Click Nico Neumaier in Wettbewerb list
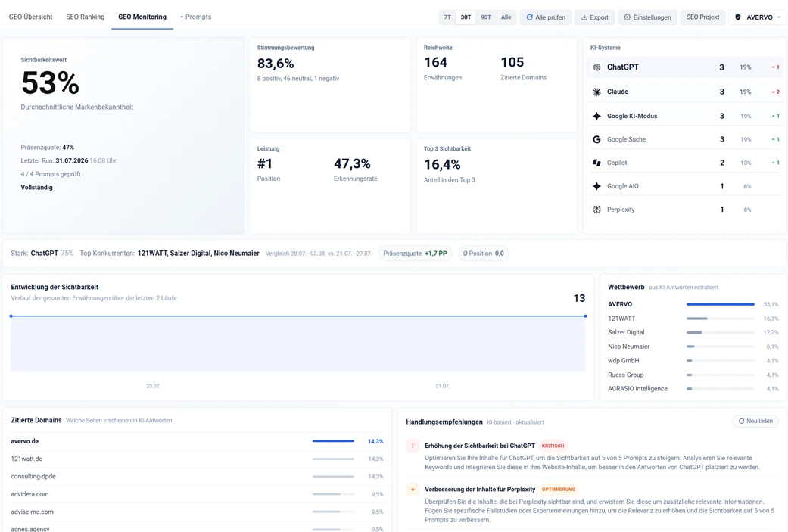788x532 pixels. [x=629, y=347]
